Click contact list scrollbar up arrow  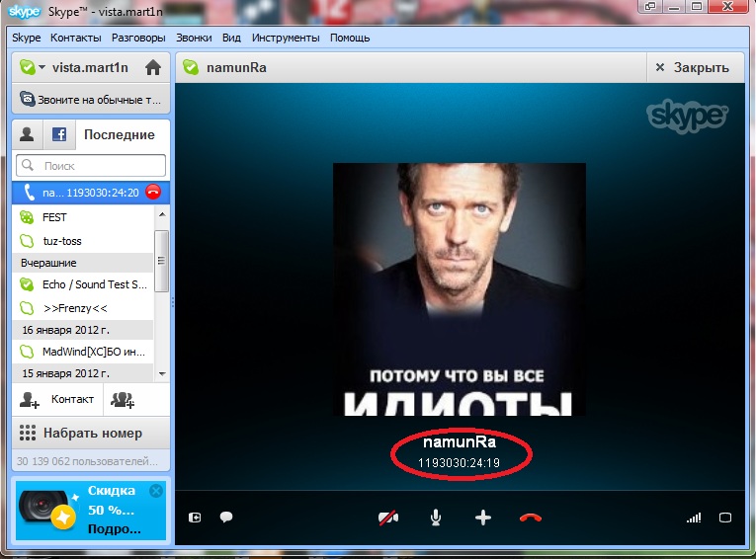162,214
